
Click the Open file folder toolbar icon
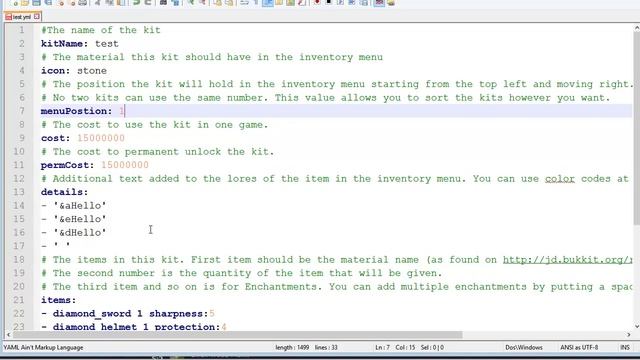pos(25,3)
